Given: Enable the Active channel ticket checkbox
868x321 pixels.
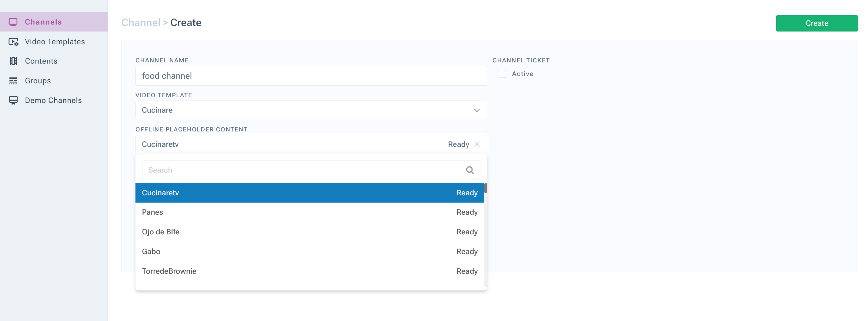Looking at the screenshot, I should [502, 74].
